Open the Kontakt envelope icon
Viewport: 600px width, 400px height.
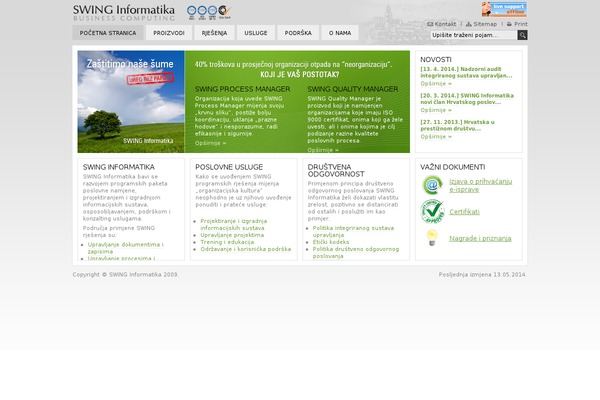pos(430,24)
